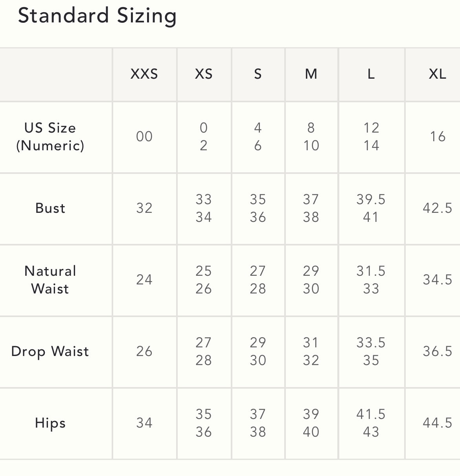Choose the XL column header
The height and width of the screenshot is (476, 460).
[x=437, y=74]
